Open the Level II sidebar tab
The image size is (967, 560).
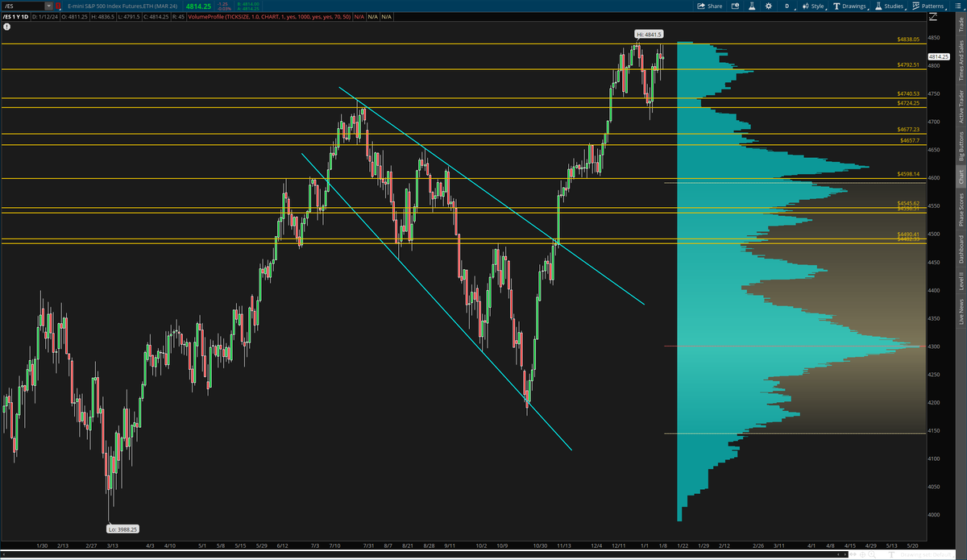(961, 280)
